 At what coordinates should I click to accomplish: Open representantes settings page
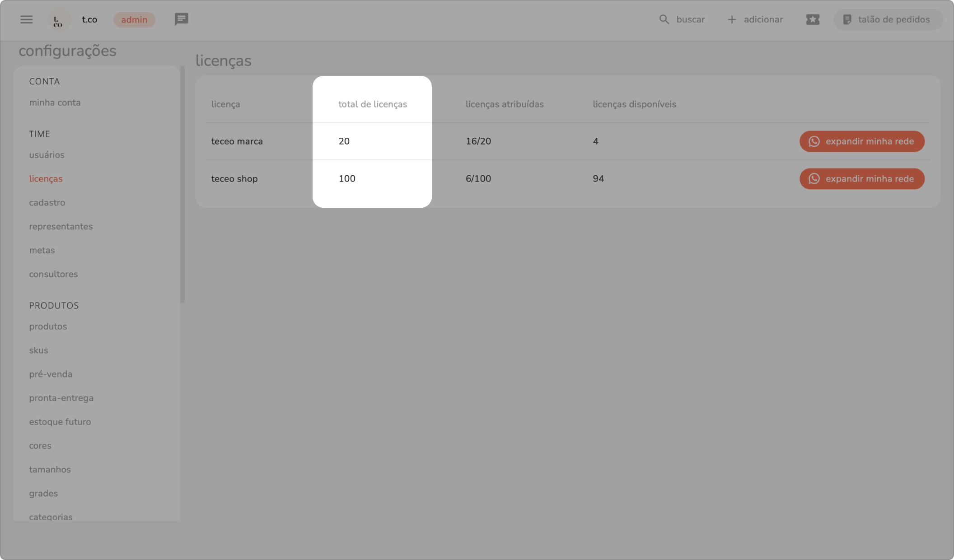61,227
